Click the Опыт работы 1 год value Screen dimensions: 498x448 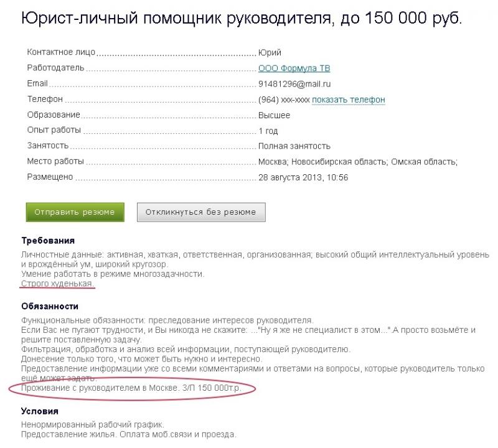268,131
